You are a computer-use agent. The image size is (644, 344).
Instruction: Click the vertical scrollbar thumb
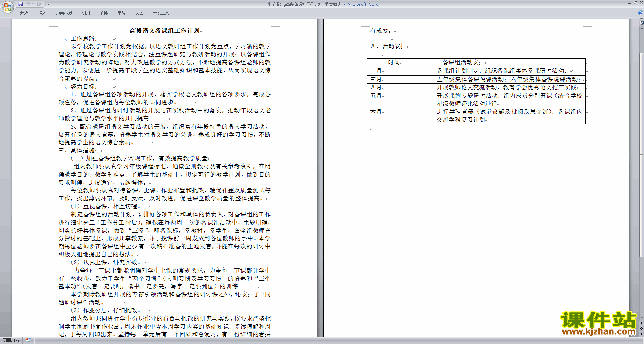click(x=641, y=155)
